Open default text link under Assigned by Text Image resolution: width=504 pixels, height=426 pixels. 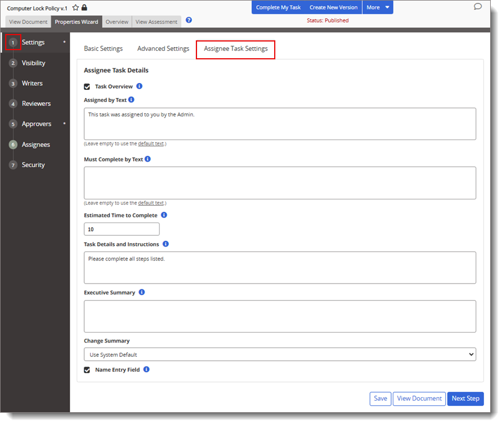pyautogui.click(x=151, y=144)
